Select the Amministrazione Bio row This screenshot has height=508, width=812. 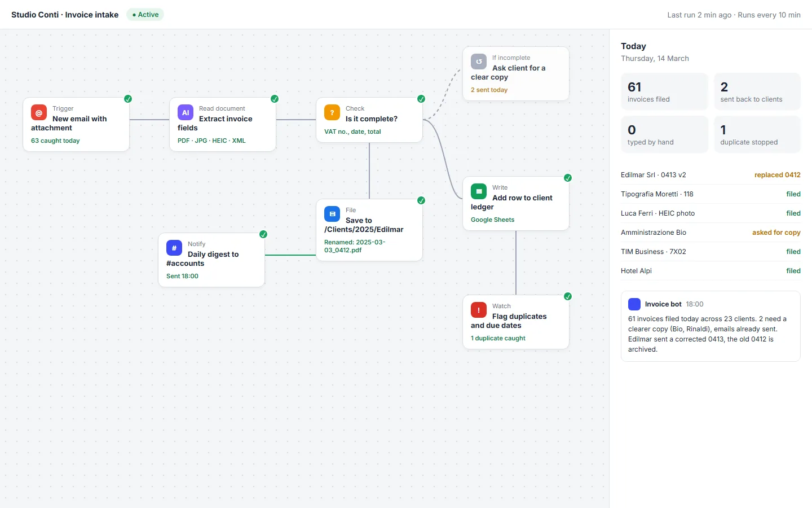pyautogui.click(x=710, y=233)
